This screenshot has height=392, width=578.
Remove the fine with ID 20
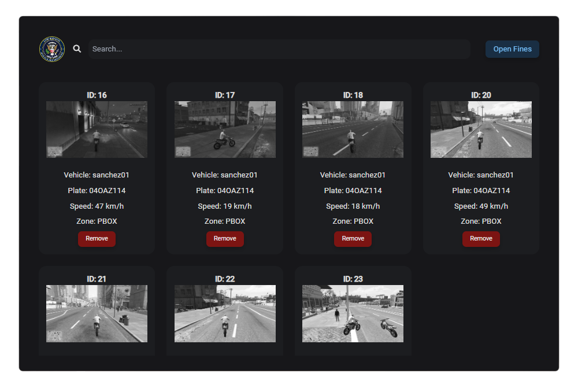pyautogui.click(x=481, y=239)
